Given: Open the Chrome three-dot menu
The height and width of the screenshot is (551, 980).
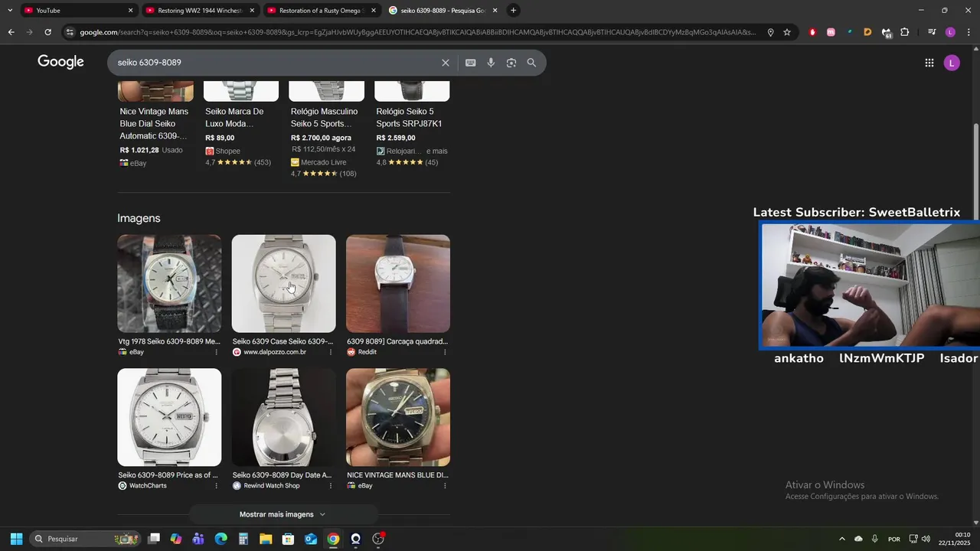Looking at the screenshot, I should coord(969,32).
